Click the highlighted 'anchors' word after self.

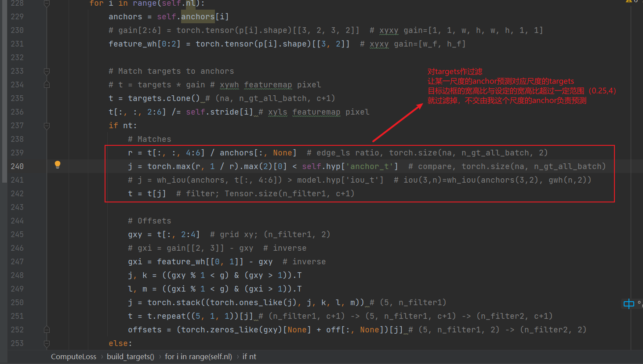(198, 17)
